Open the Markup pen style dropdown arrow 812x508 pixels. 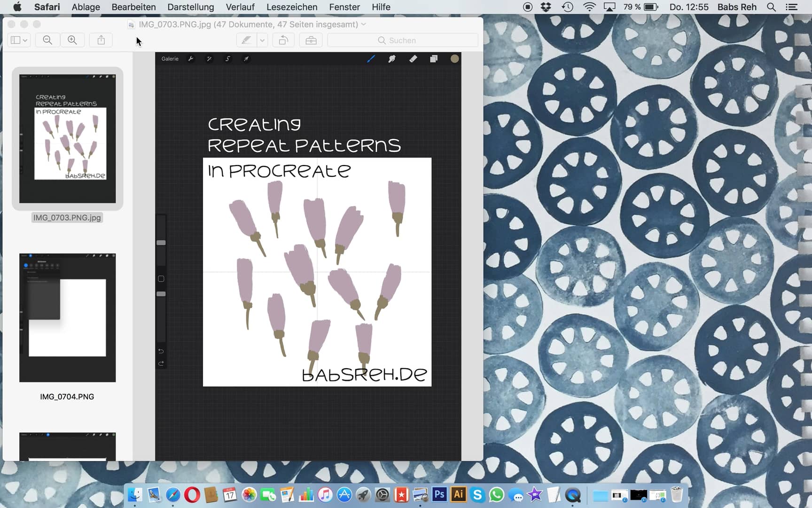262,40
